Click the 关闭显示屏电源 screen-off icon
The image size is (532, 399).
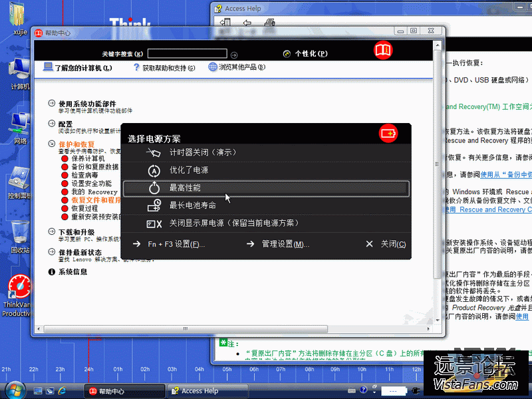(x=154, y=223)
